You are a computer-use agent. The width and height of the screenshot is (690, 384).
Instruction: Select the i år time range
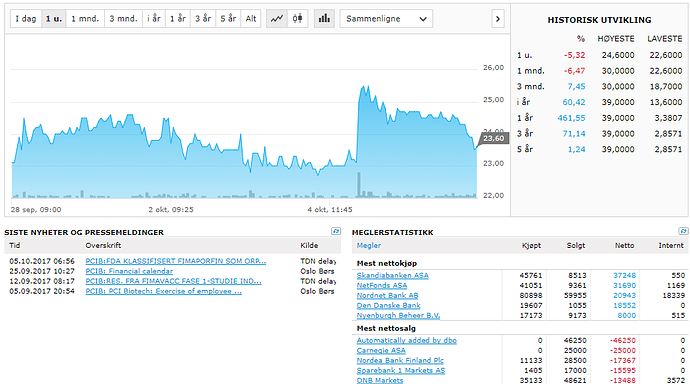(154, 18)
